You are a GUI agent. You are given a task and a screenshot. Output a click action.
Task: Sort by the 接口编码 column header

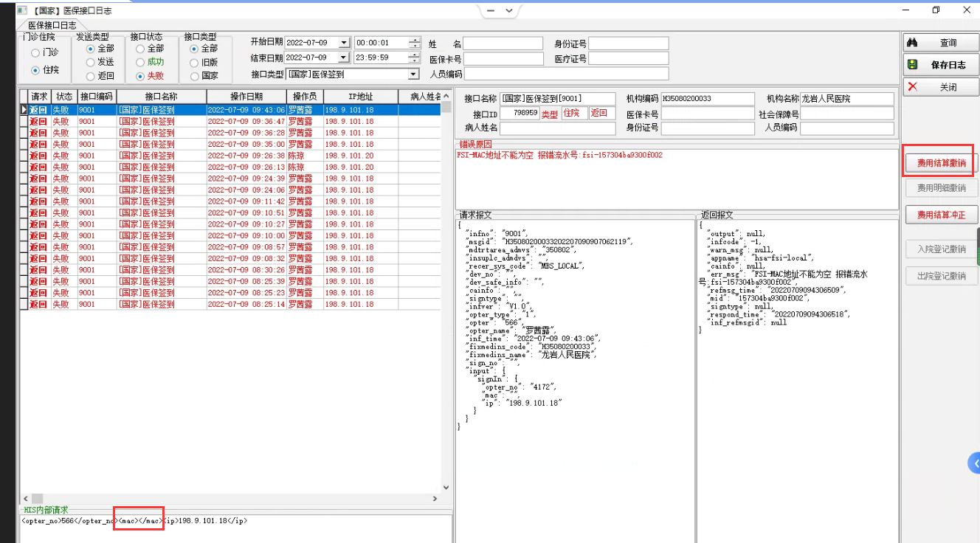pyautogui.click(x=97, y=97)
